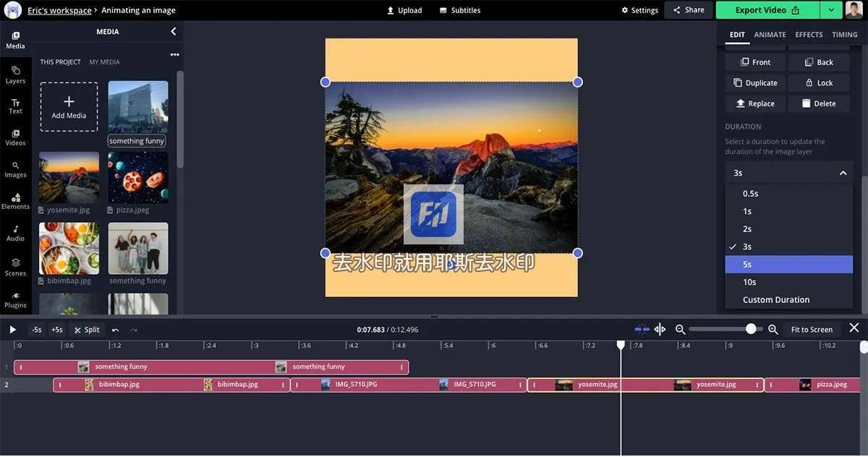Open the user profile avatar
The width and height of the screenshot is (868, 457).
click(854, 10)
